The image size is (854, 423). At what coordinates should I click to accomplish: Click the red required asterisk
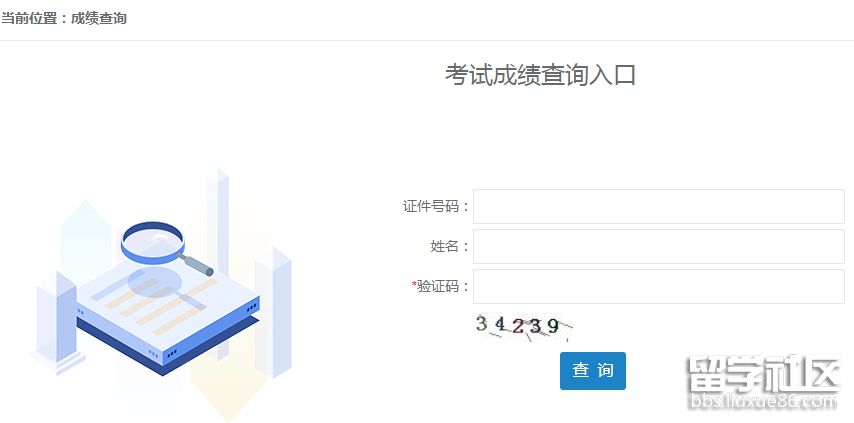tap(414, 286)
